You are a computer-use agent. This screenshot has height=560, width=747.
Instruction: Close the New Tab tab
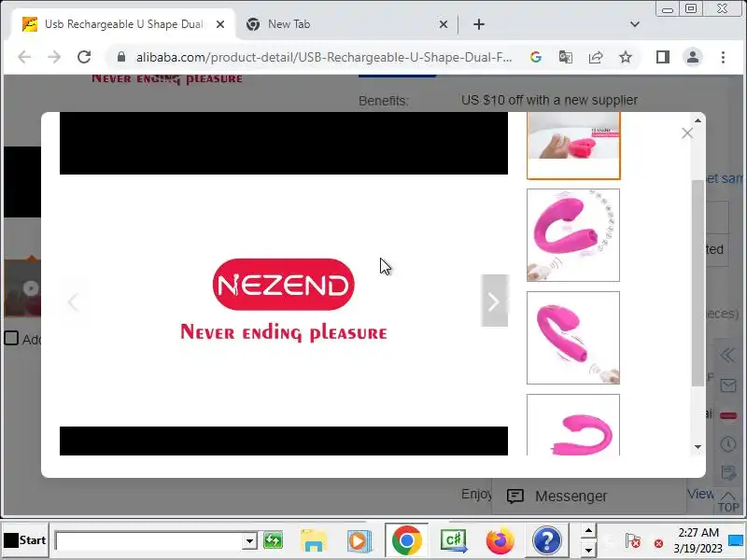443,24
